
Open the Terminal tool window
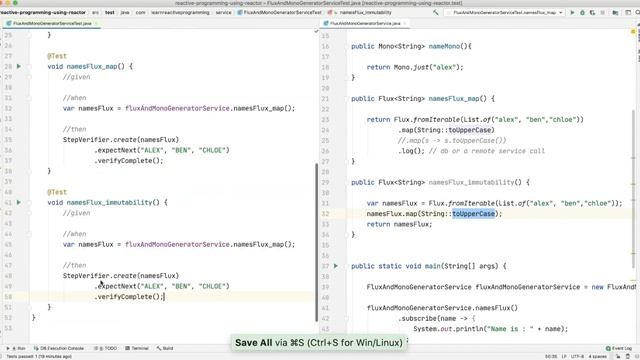coord(137,348)
